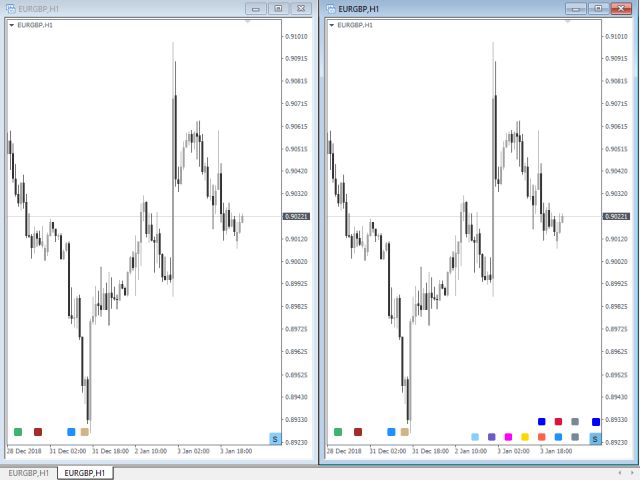The width and height of the screenshot is (640, 480).
Task: Click the chart shift marker atop left chart
Action: click(247, 21)
